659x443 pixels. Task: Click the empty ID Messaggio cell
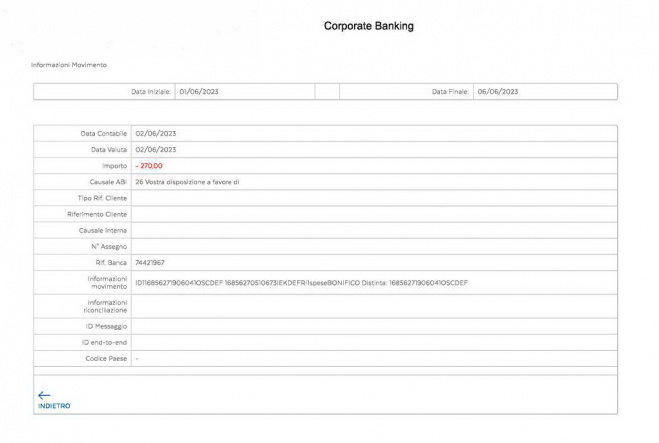(372, 326)
